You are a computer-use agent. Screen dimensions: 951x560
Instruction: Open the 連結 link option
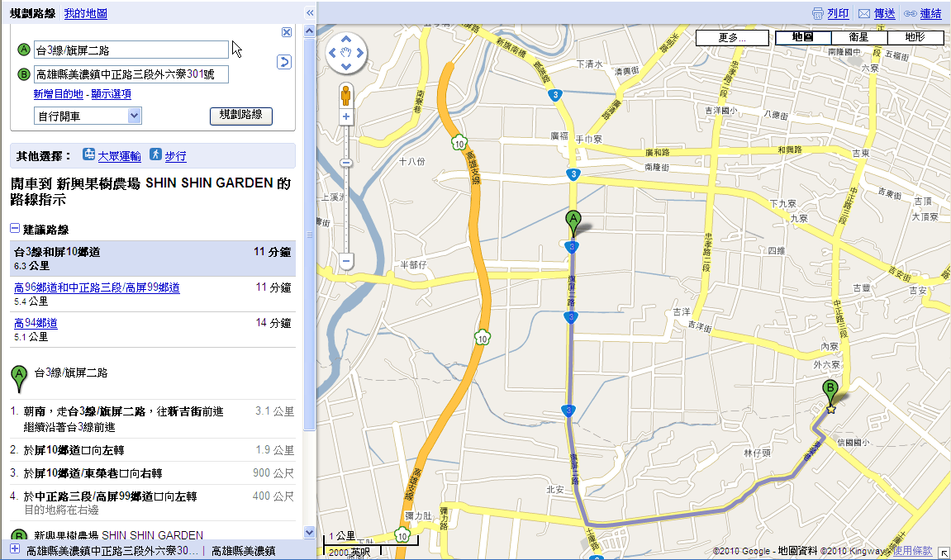click(x=930, y=13)
